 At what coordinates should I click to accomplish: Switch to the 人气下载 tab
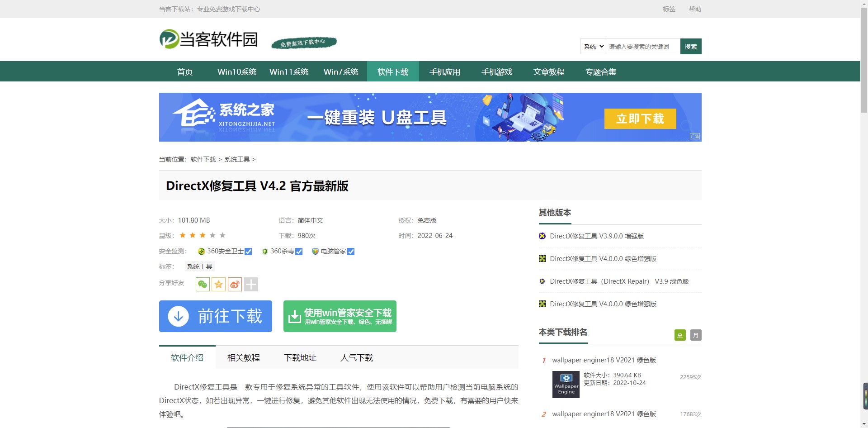[x=357, y=357]
